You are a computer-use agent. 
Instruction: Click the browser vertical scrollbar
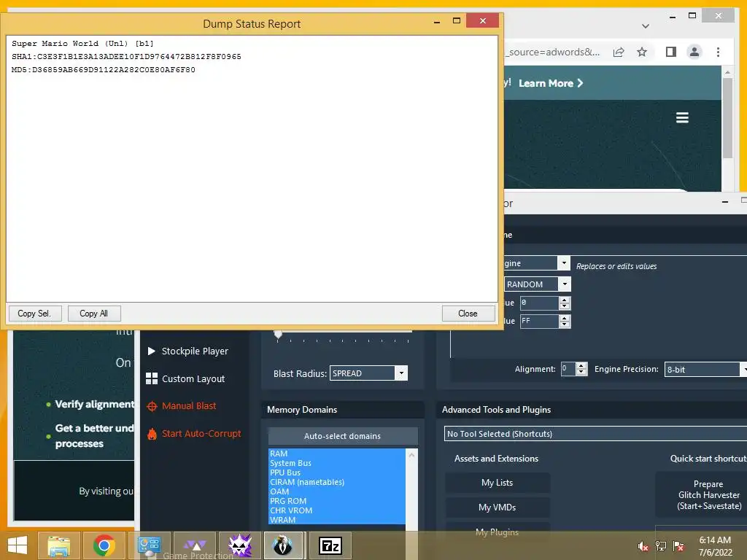click(x=727, y=118)
